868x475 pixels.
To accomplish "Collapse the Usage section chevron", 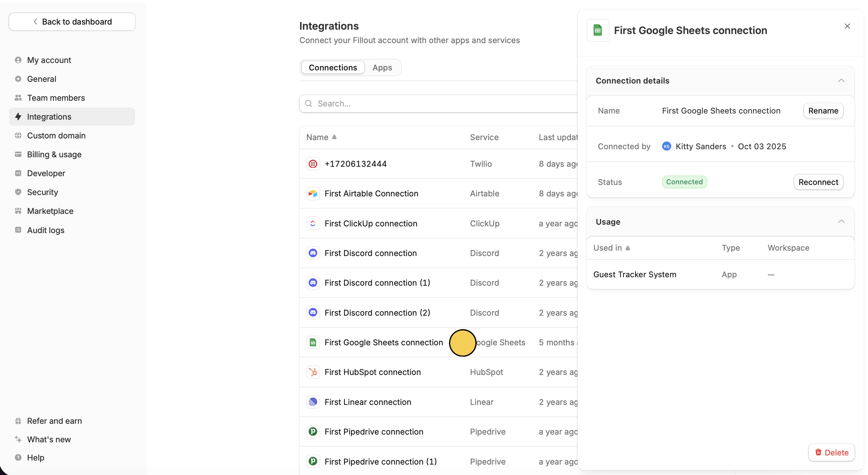I will (x=841, y=222).
